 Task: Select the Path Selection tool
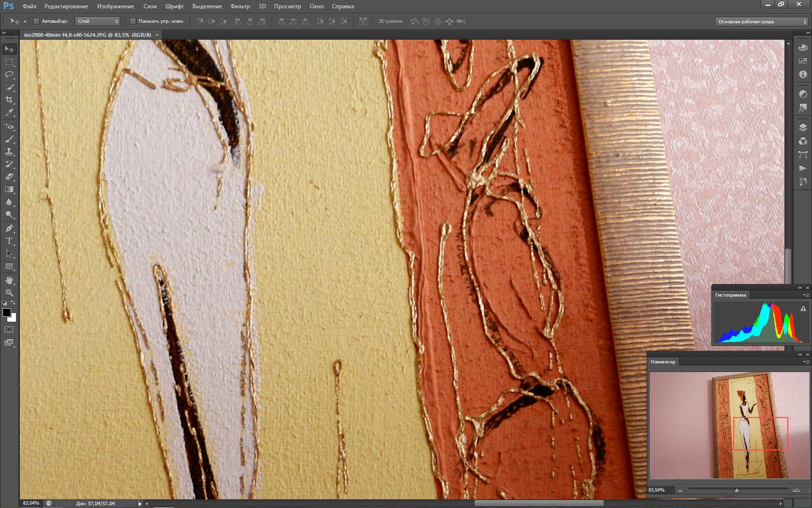pos(9,254)
